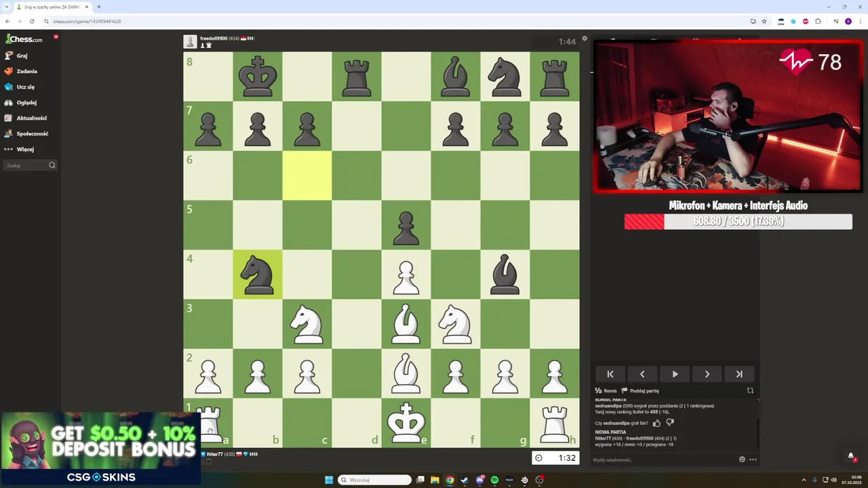Jump to the last move
Screen dimensions: 868x488
pos(739,374)
